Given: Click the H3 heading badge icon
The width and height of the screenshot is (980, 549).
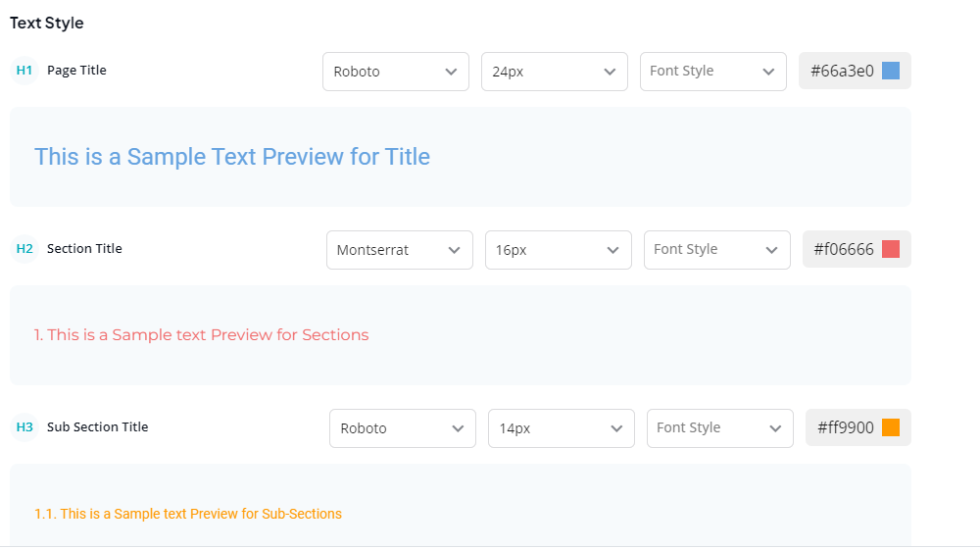Looking at the screenshot, I should [24, 427].
